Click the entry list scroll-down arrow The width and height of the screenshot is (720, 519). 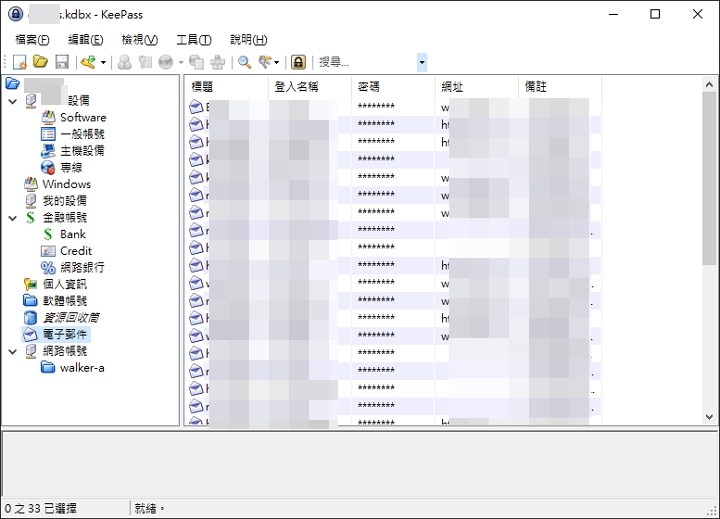pyautogui.click(x=709, y=417)
